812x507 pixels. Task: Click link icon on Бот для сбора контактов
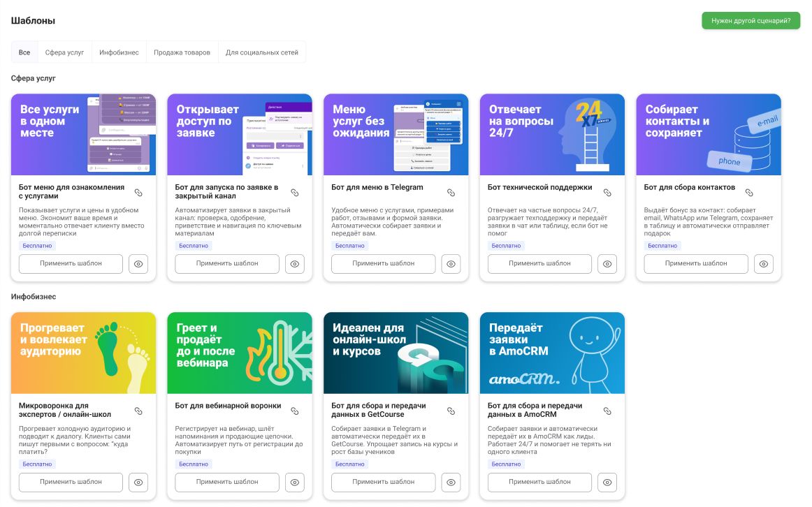[x=749, y=192]
